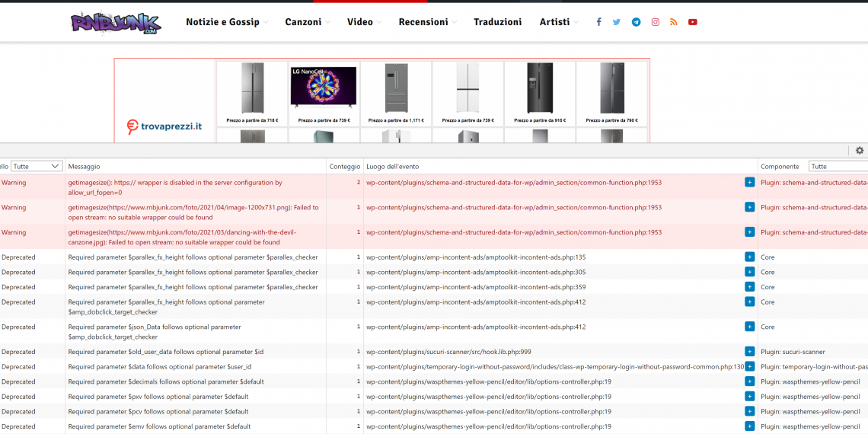
Task: Expand the sucuri-scanner hook.lib.php row plus button
Action: pos(749,352)
